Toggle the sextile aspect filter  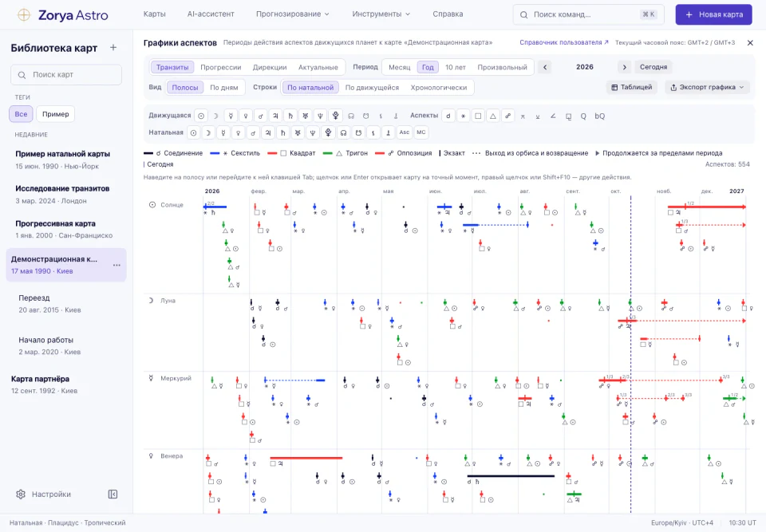(463, 116)
